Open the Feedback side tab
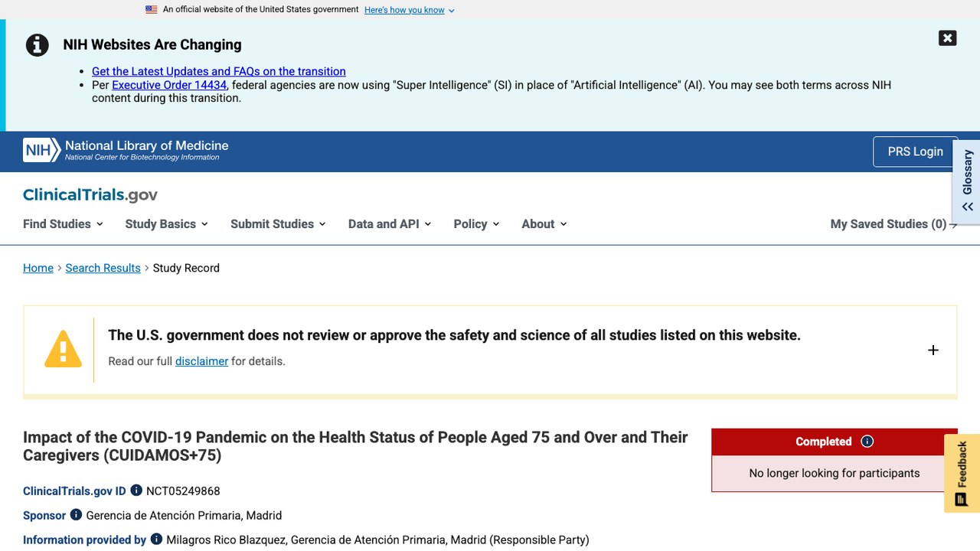Image resolution: width=980 pixels, height=551 pixels. (x=962, y=473)
